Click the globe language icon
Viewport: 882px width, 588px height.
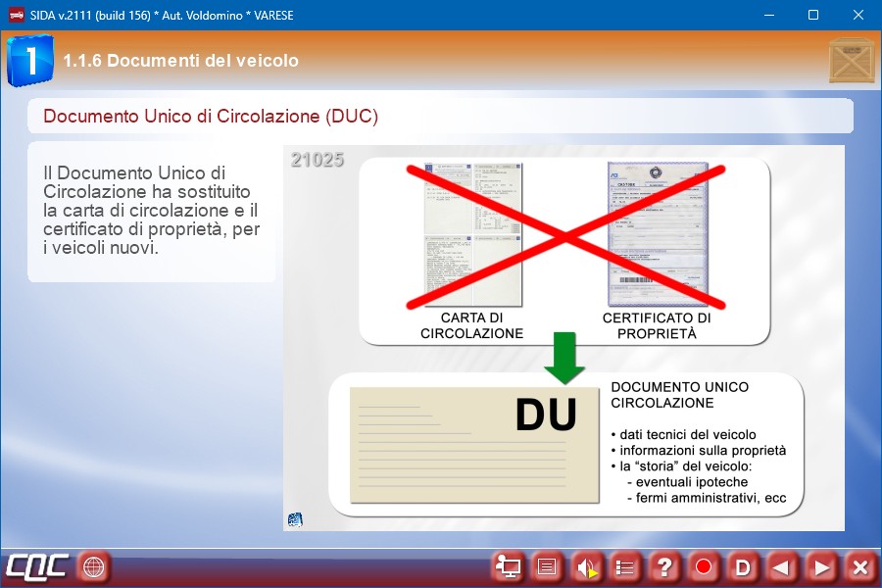click(x=94, y=566)
